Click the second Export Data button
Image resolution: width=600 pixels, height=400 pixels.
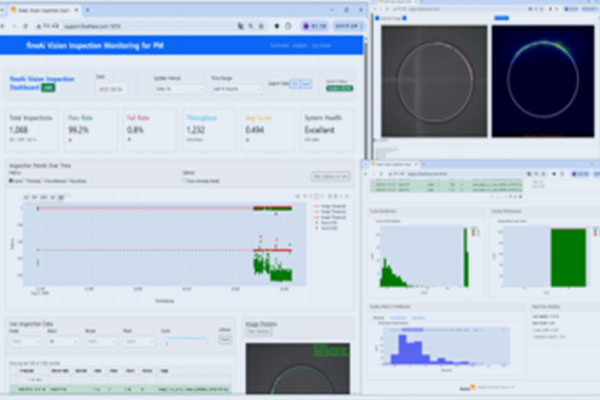[x=306, y=84]
